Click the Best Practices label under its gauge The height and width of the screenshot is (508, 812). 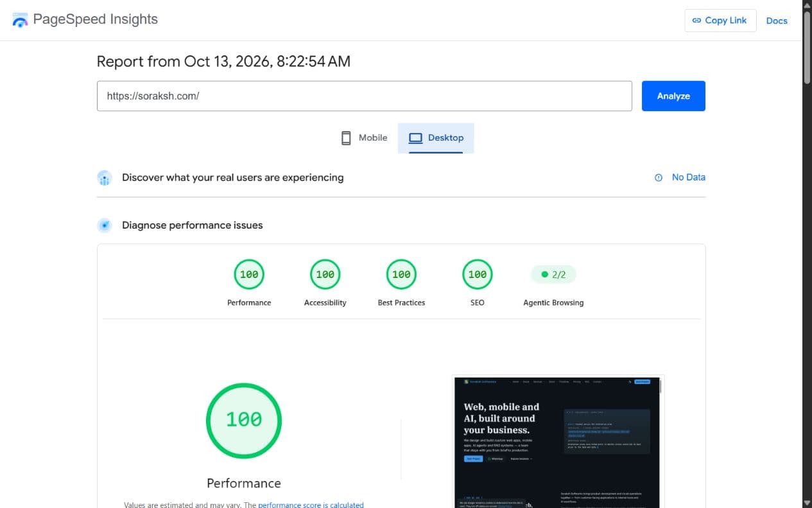401,302
